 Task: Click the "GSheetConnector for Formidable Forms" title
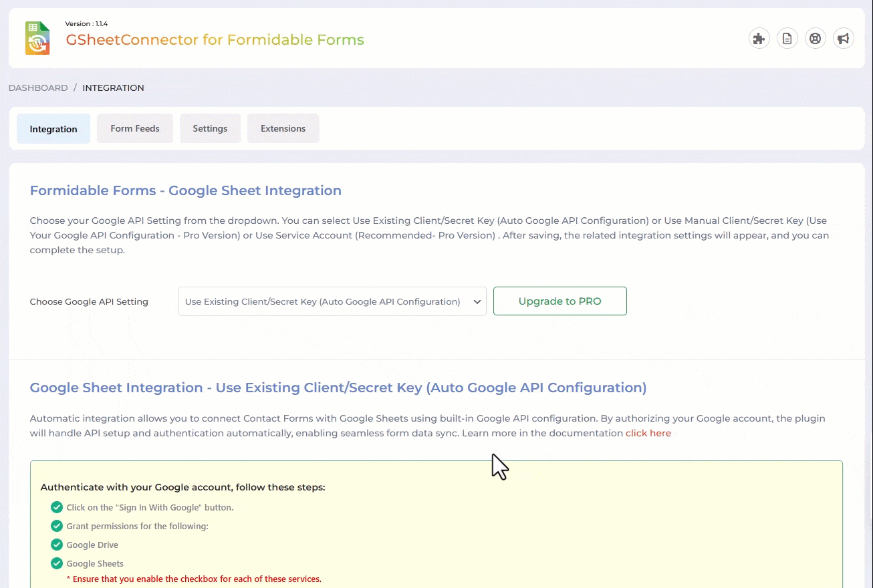pos(215,40)
